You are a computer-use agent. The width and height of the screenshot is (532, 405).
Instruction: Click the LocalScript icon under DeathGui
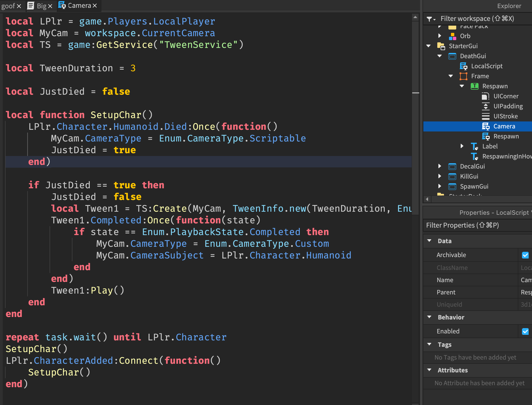(x=463, y=66)
